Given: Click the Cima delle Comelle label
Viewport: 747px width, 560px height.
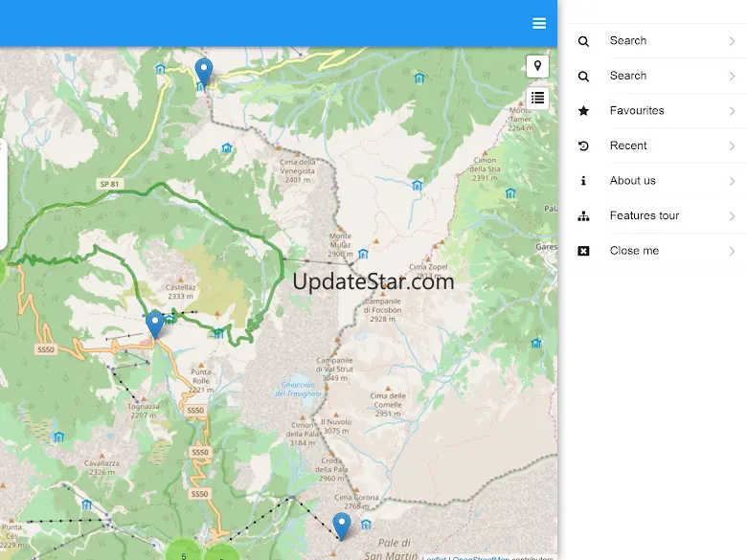Looking at the screenshot, I should [388, 404].
